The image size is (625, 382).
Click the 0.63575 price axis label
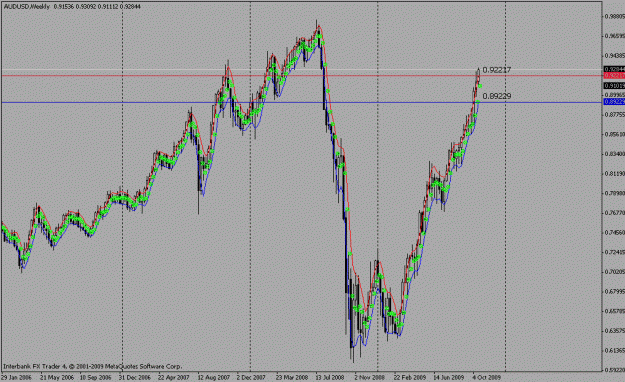coord(615,331)
